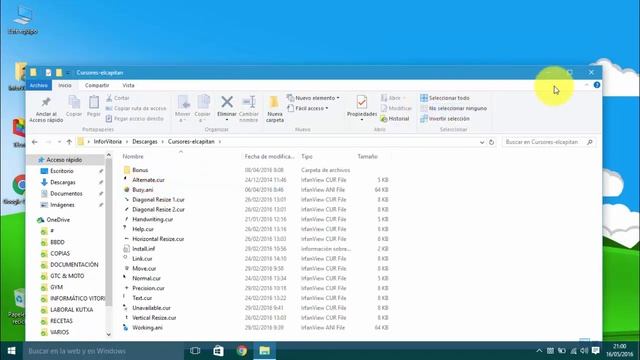Select the DOCUMENTACIÓN folder
This screenshot has width=640, height=360.
click(x=74, y=264)
